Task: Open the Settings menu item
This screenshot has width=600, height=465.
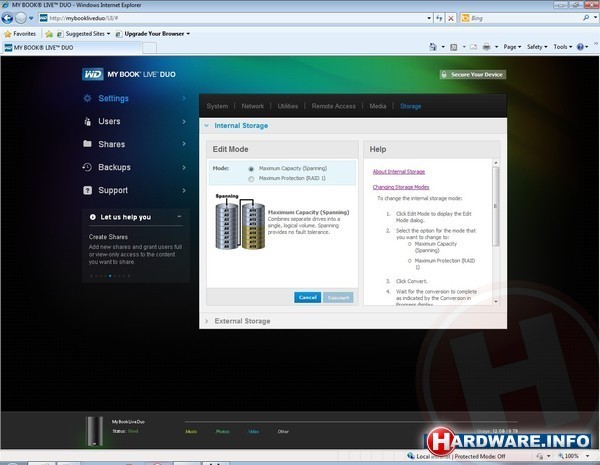Action: (x=113, y=98)
